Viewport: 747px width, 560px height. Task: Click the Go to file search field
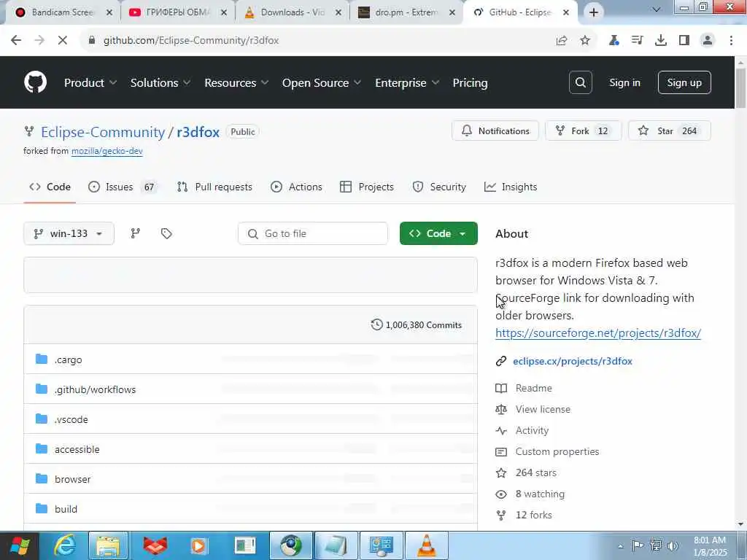click(x=312, y=233)
